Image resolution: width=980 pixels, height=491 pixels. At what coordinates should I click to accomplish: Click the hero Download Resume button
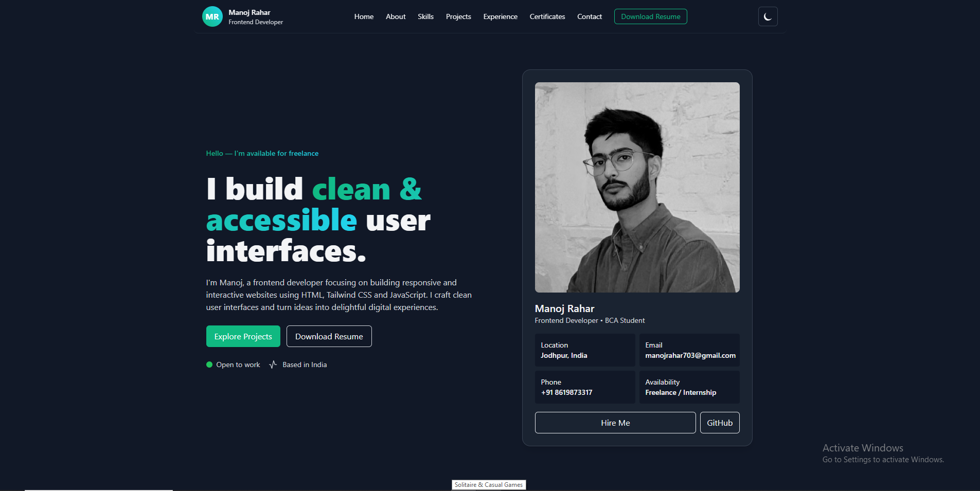pyautogui.click(x=329, y=336)
